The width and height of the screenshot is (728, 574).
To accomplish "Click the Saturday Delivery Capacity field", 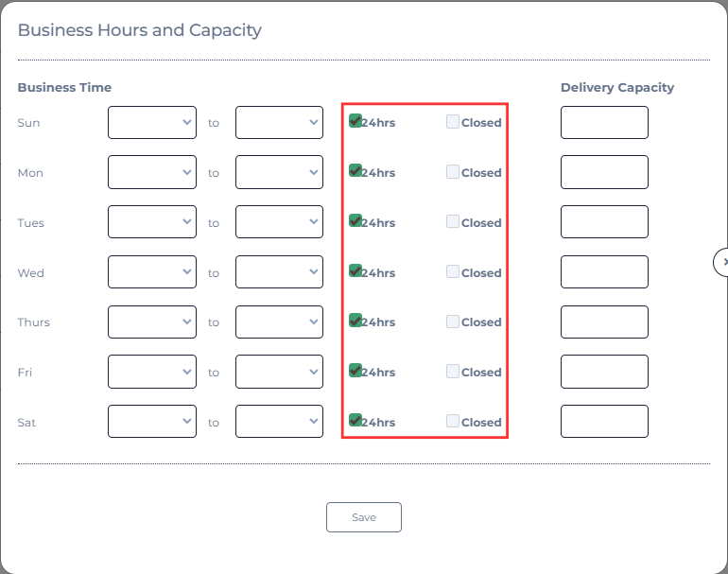I will click(604, 421).
